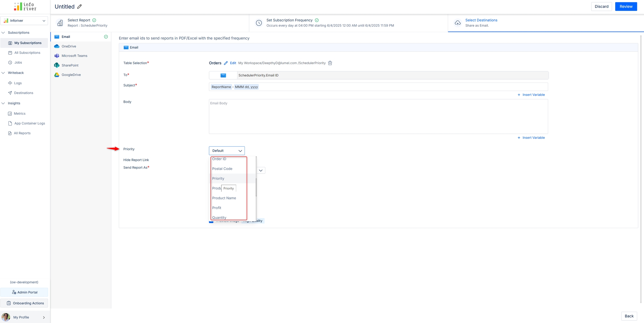Pick GoogleDrive destination
Screen dimensions: 644x323
tap(71, 75)
